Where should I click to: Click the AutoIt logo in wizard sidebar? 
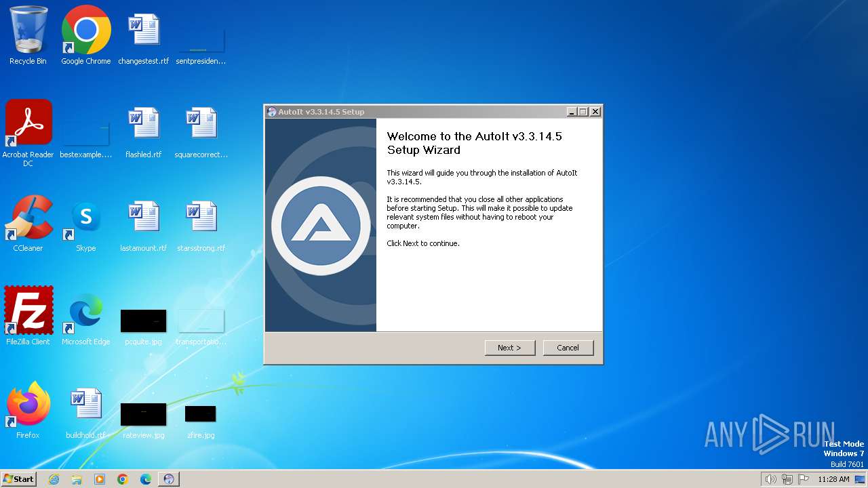(x=321, y=226)
